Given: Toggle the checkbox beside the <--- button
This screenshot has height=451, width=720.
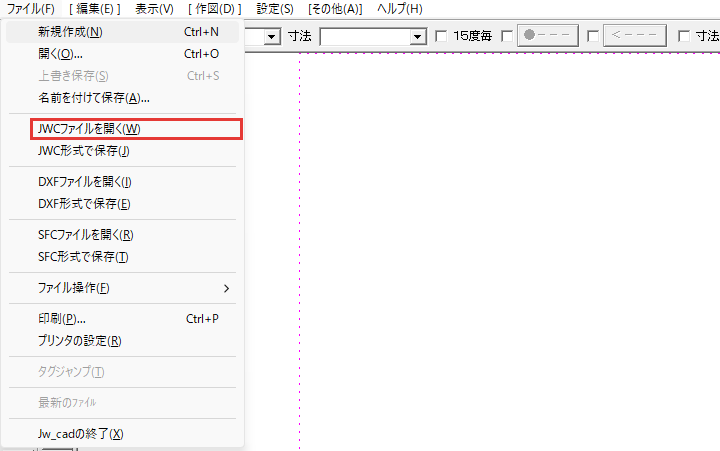Looking at the screenshot, I should tap(593, 36).
